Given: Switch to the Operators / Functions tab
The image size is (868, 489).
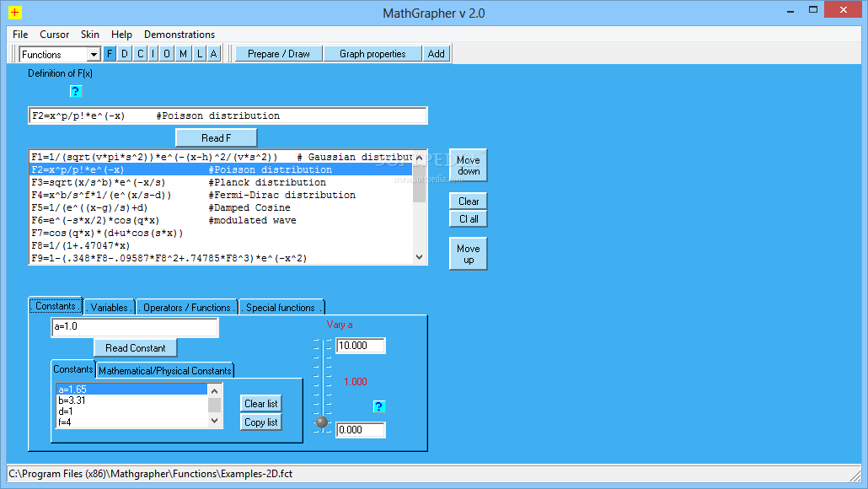Looking at the screenshot, I should click(187, 308).
